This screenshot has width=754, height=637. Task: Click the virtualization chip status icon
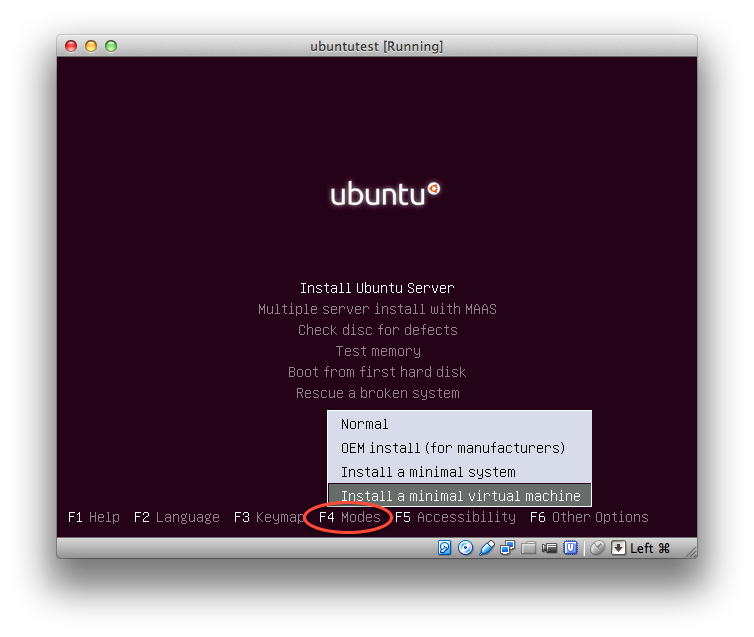coord(571,548)
